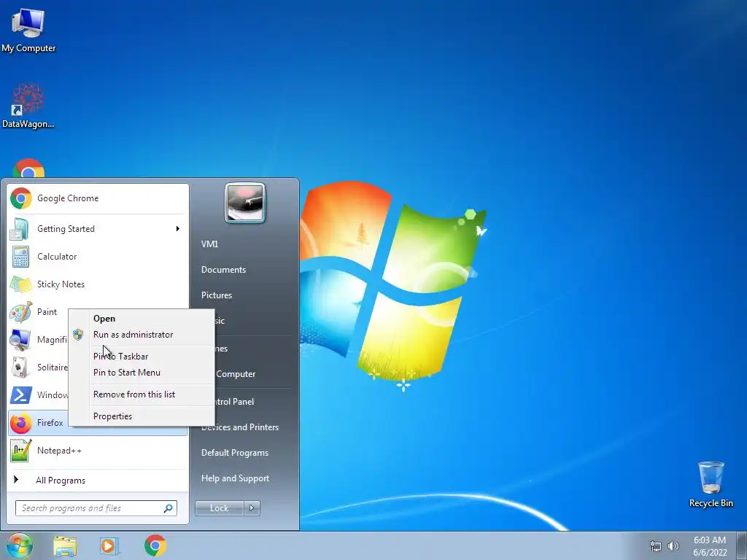Viewport: 747px width, 560px height.
Task: Launch Chrome from the taskbar
Action: click(x=155, y=545)
